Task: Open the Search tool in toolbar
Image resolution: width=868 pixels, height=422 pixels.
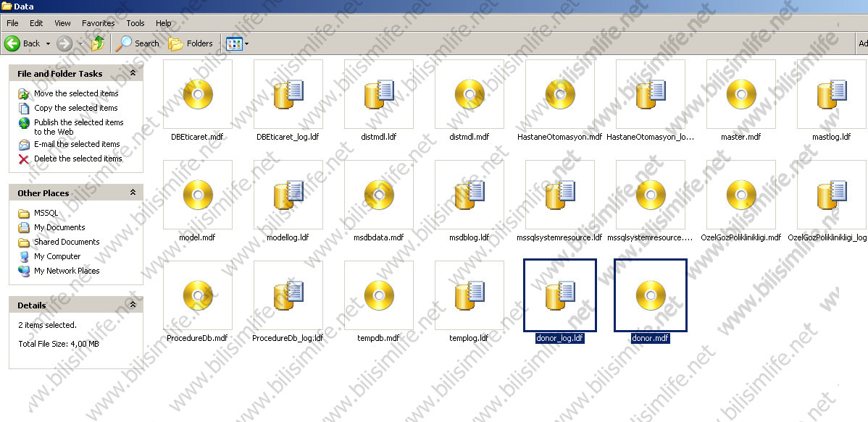Action: pos(138,43)
